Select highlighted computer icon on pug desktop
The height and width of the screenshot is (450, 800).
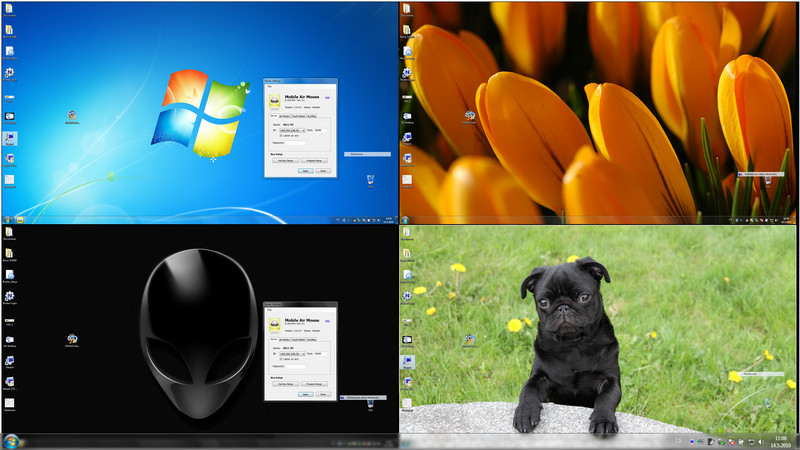pos(407,362)
